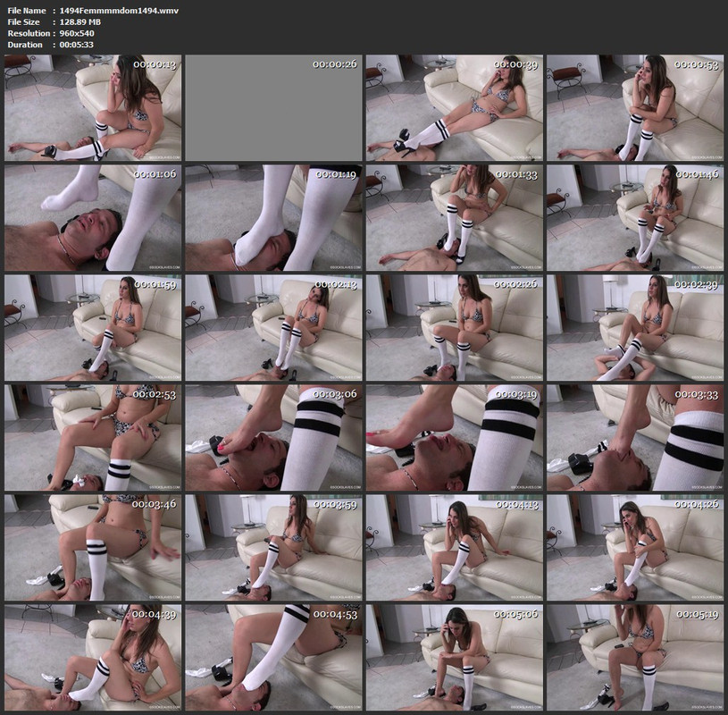The image size is (728, 715).
Task: Select the thumbnail stamped 00:00:13
Action: pos(93,108)
